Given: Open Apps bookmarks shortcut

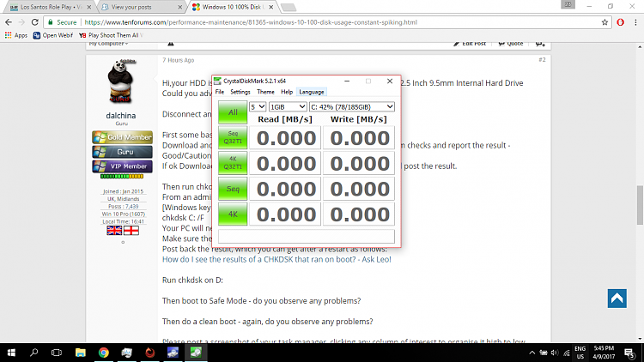Looking at the screenshot, I should [x=16, y=35].
